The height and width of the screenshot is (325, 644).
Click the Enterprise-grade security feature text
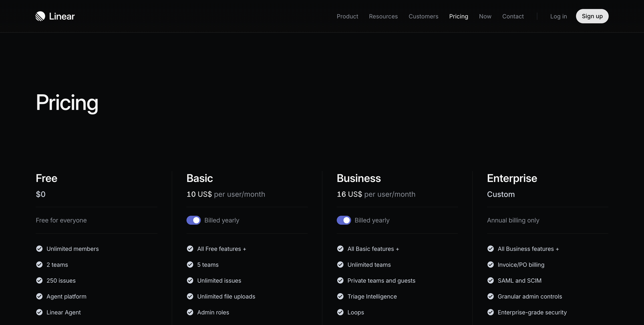pyautogui.click(x=532, y=313)
